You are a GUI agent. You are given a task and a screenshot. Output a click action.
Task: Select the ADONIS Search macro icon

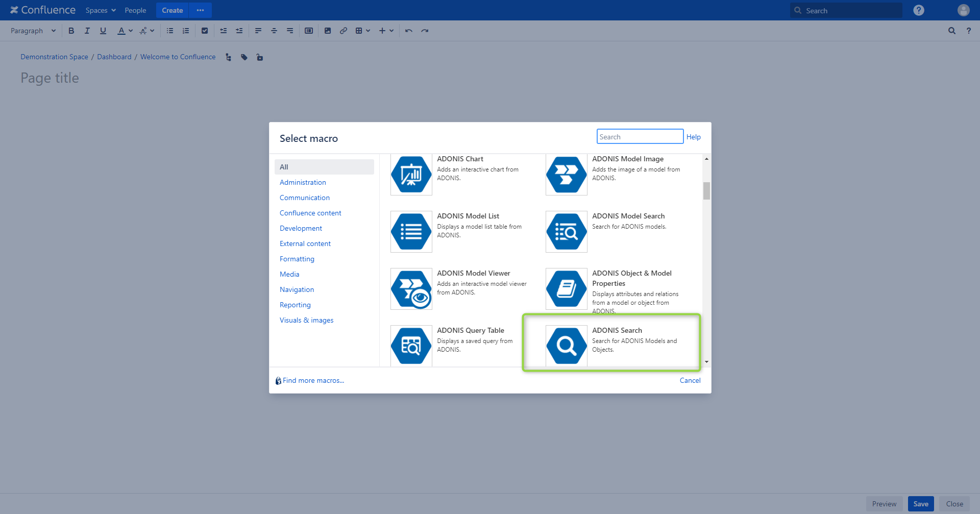pyautogui.click(x=566, y=346)
